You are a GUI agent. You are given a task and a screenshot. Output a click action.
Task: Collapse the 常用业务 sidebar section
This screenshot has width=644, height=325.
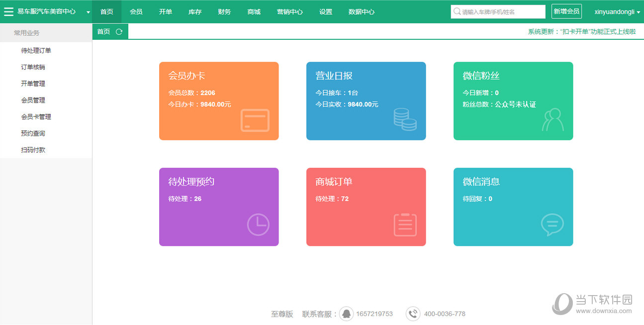coord(27,33)
